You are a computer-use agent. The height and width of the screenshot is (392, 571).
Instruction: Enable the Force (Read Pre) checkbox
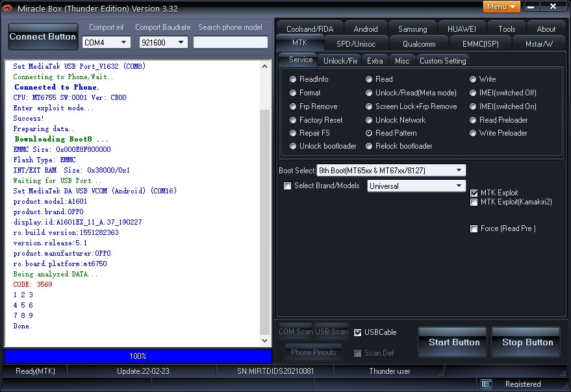[474, 228]
